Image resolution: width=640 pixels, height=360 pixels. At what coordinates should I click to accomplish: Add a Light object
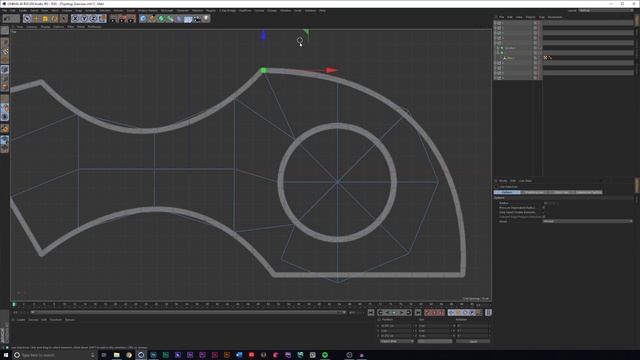(206, 18)
